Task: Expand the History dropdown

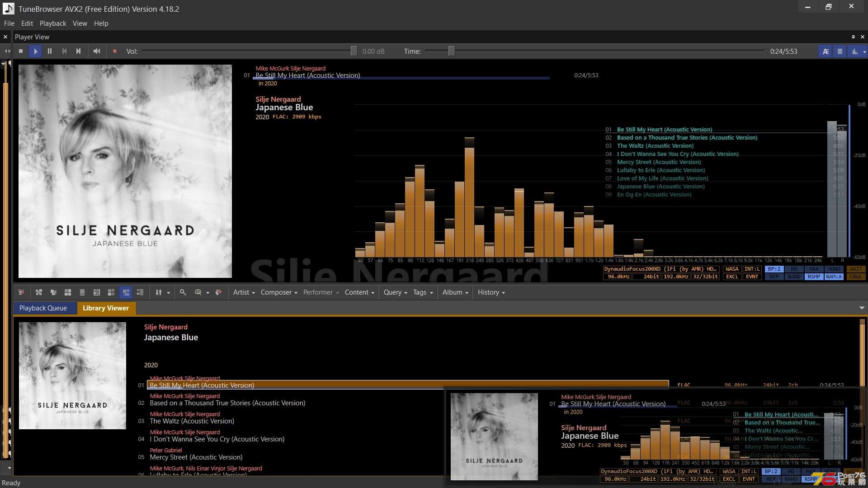Action: (491, 292)
